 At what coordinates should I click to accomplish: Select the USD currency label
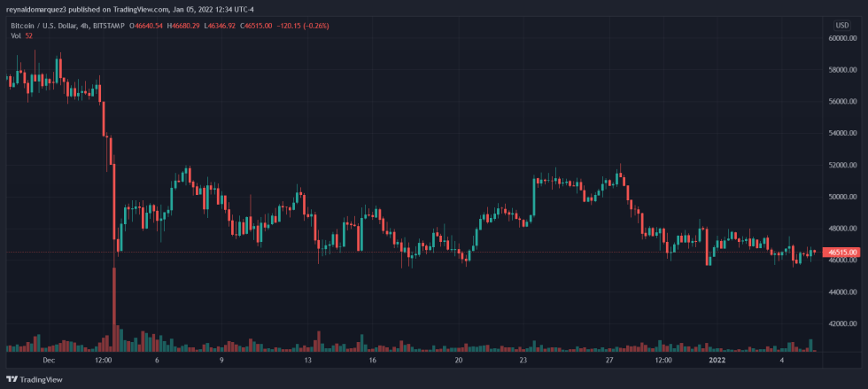click(842, 26)
